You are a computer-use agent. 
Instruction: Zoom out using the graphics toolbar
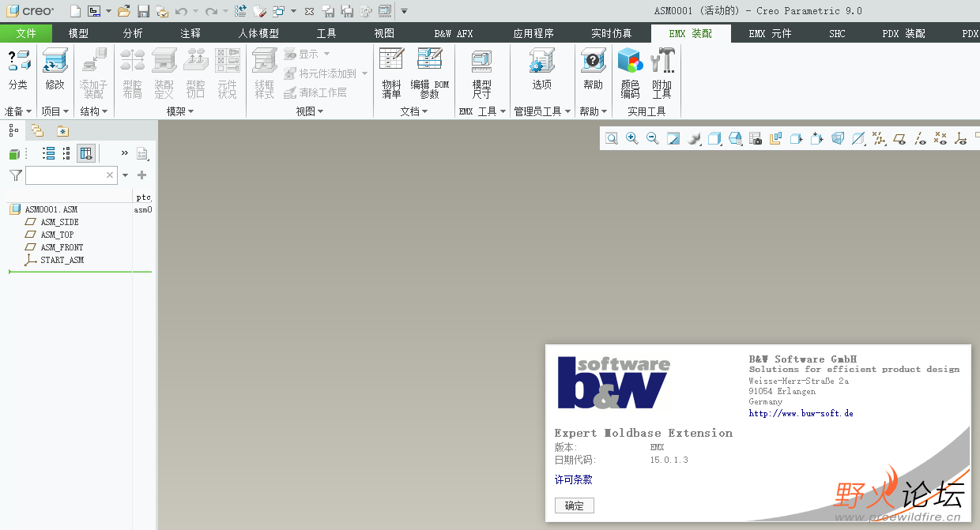pyautogui.click(x=653, y=139)
